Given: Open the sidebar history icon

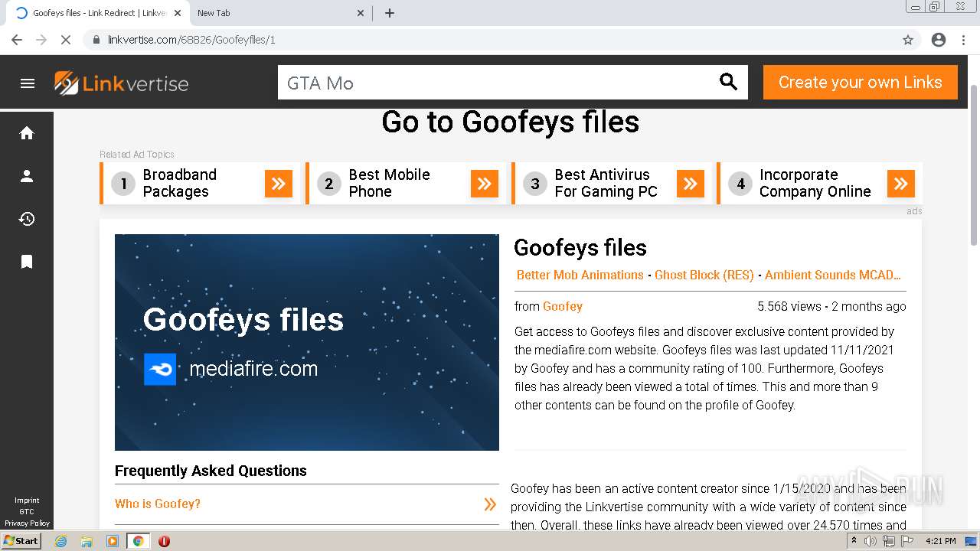Looking at the screenshot, I should click(27, 219).
